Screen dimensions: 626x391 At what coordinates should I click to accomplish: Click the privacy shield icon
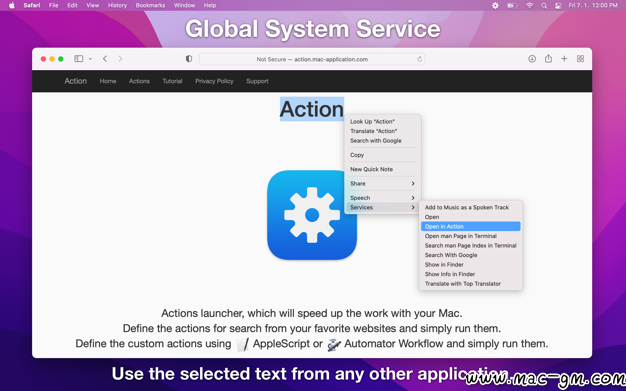pos(189,59)
